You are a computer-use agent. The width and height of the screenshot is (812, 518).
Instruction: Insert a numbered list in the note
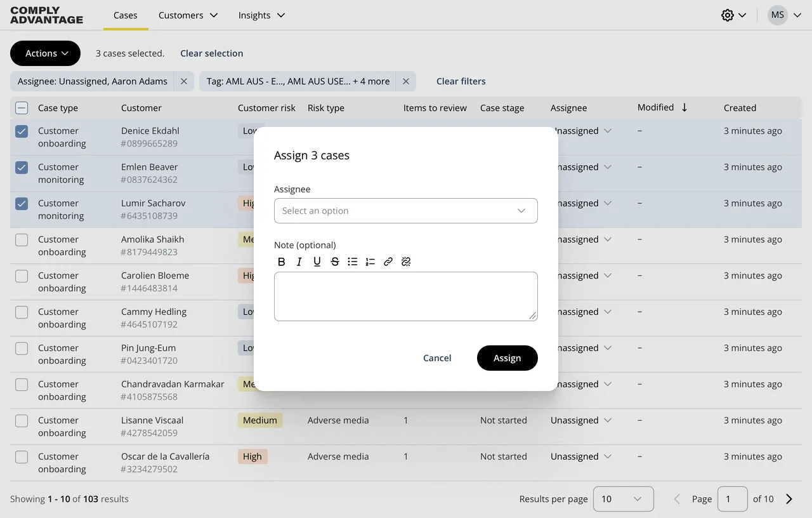(x=370, y=261)
